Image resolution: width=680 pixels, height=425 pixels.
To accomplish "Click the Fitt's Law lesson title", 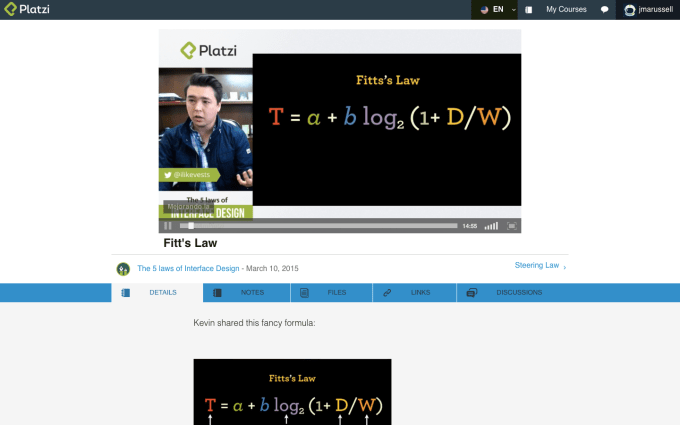I will tap(190, 243).
